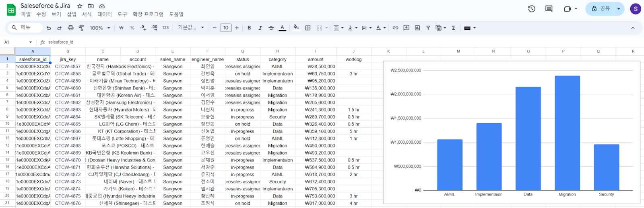Open the font family dropdown (기본값...)
Image resolution: width=644 pixels, height=208 pixels.
pyautogui.click(x=191, y=28)
